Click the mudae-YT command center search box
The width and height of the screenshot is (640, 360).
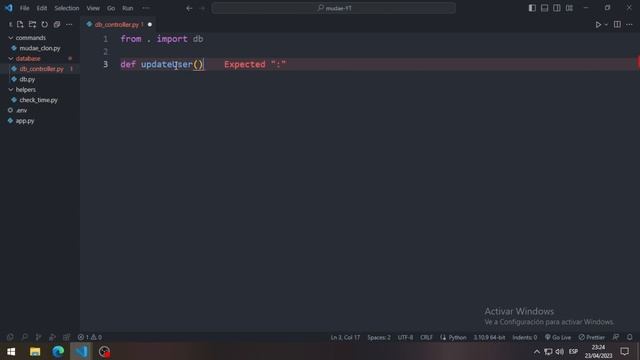point(333,8)
